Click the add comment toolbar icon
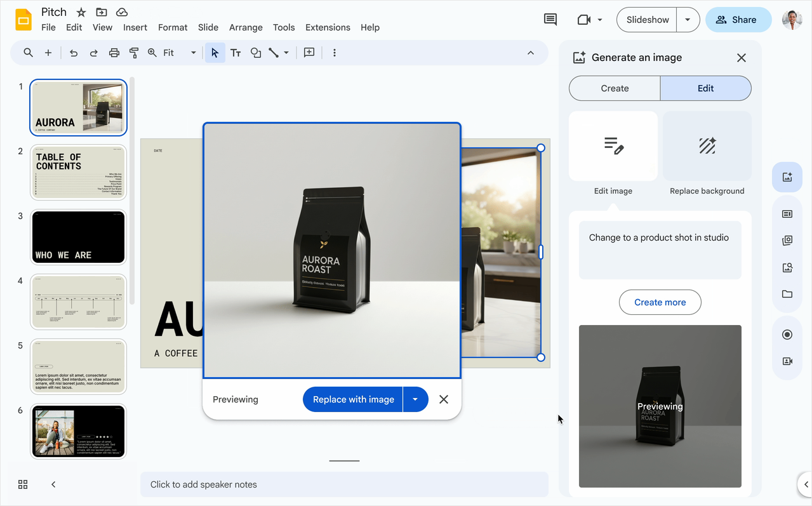Viewport: 812px width, 506px height. pyautogui.click(x=309, y=53)
